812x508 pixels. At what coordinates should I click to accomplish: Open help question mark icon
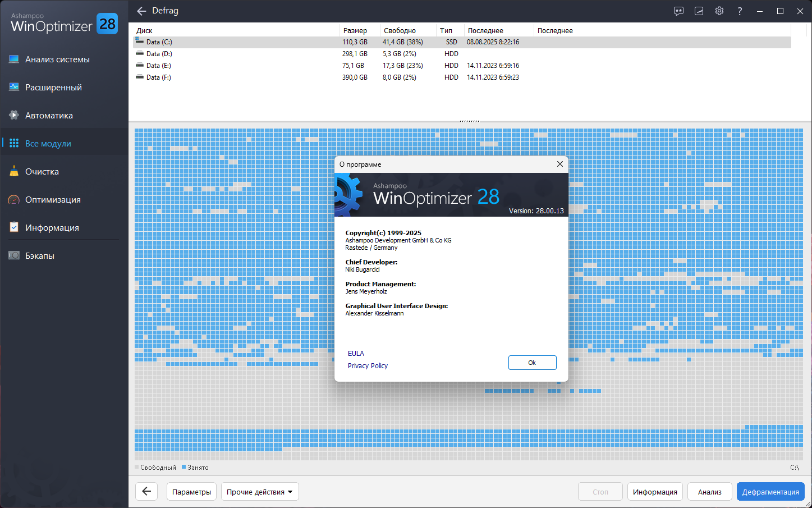[x=740, y=11]
